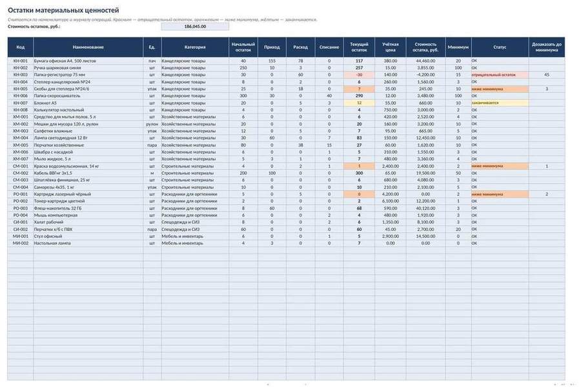The image size is (581, 392).
Task: Click 'Флеш-накопитель 32 ГБ' cell
Action: coord(88,208)
